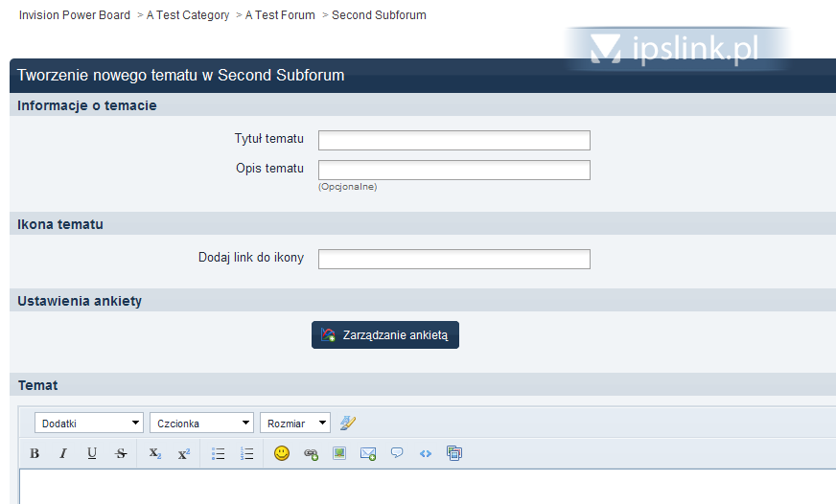
Task: Apply strikethrough formatting
Action: [121, 454]
